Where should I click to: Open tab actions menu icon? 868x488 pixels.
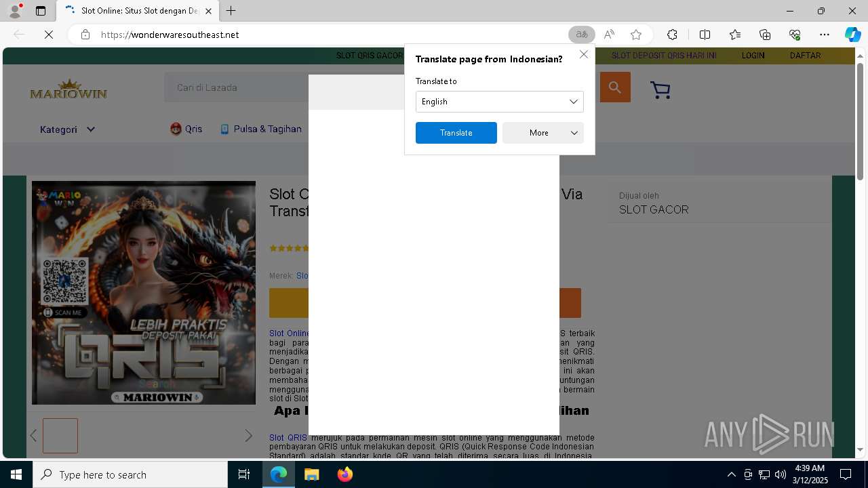[x=41, y=11]
